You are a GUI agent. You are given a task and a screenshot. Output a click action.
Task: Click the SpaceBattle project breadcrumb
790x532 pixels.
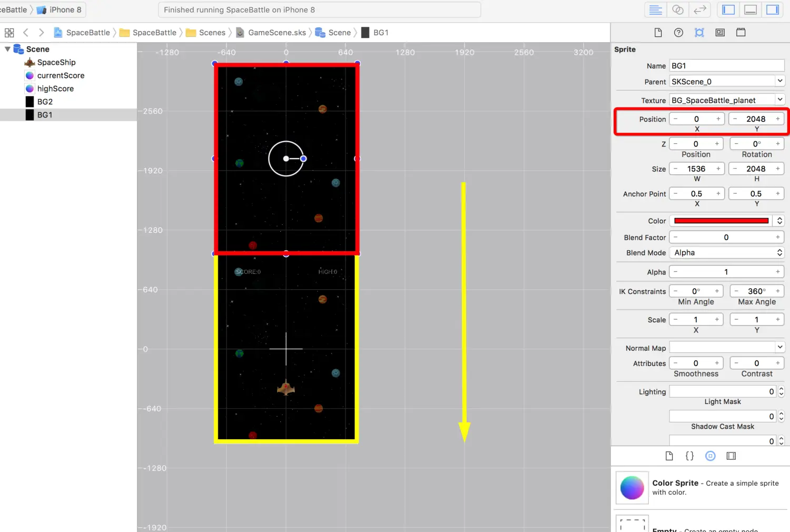82,33
